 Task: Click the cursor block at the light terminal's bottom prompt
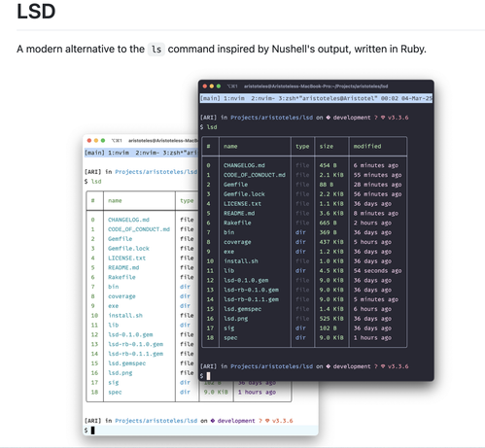[x=92, y=431]
